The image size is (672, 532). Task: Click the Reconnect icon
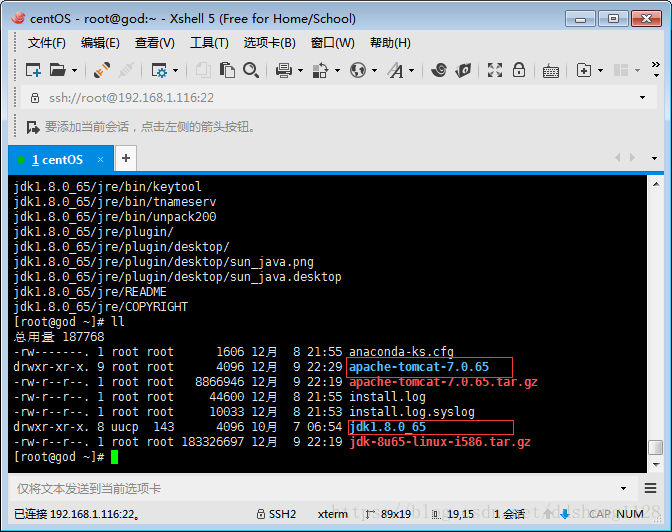126,70
